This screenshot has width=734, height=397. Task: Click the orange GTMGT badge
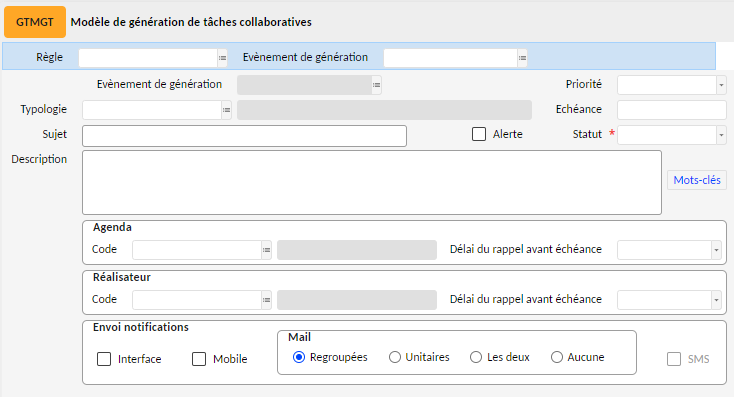point(35,22)
